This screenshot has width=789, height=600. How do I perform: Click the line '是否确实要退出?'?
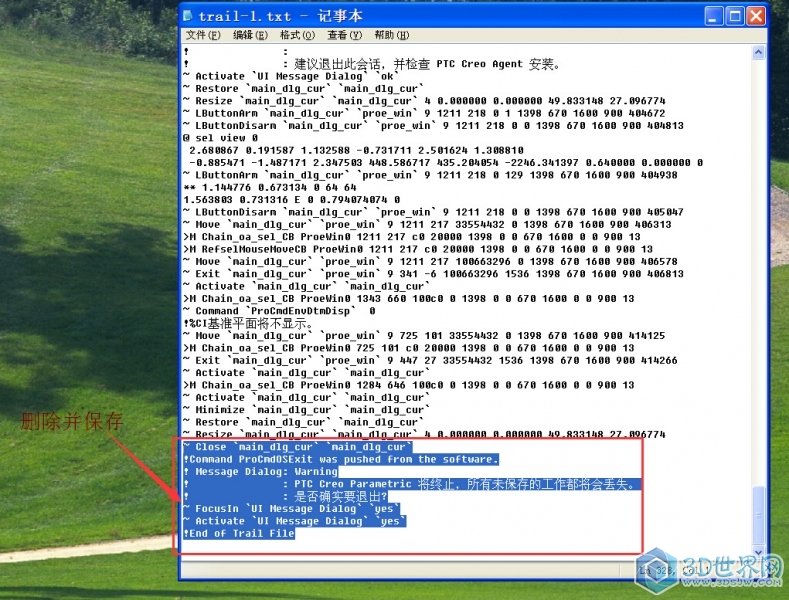point(285,496)
